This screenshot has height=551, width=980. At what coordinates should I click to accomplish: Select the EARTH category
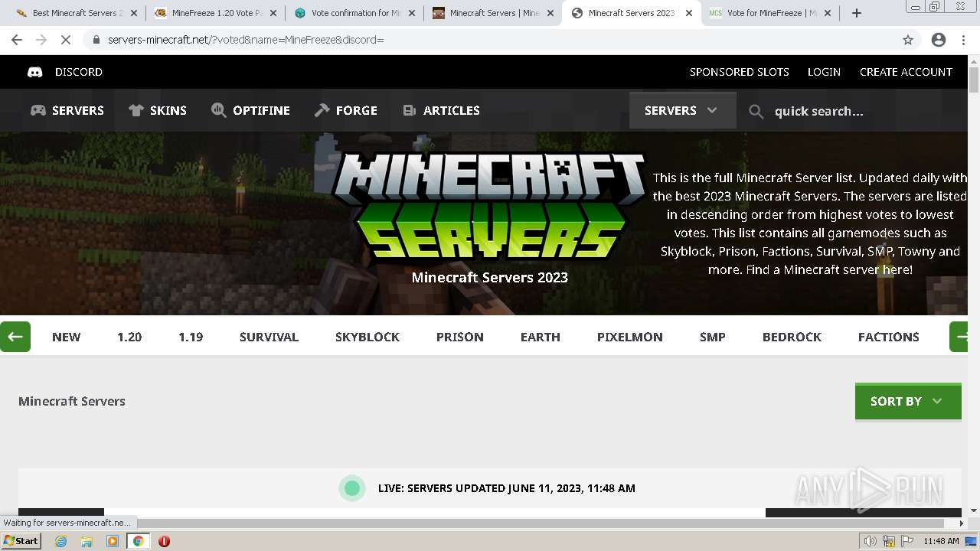click(541, 337)
